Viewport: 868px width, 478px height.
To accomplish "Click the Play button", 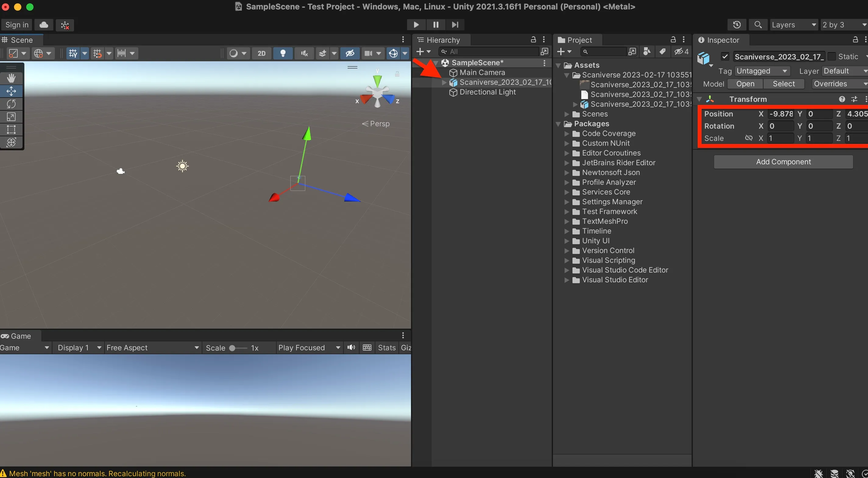I will [x=416, y=25].
